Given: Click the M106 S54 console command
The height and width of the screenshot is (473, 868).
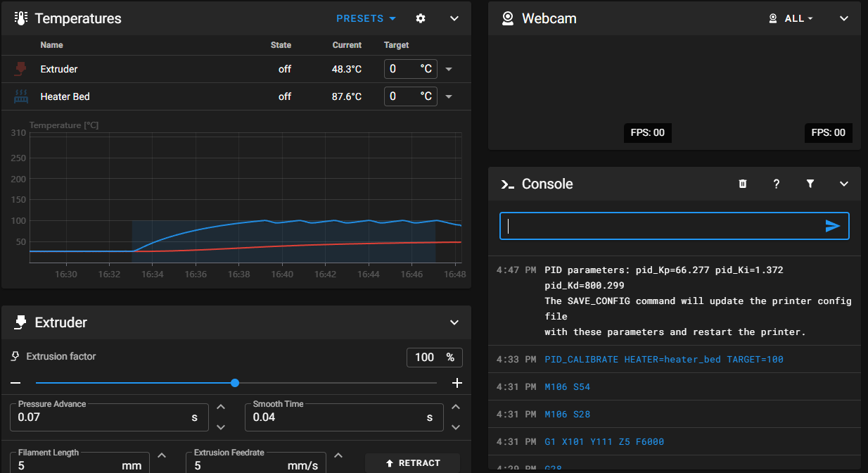Looking at the screenshot, I should pyautogui.click(x=567, y=386).
